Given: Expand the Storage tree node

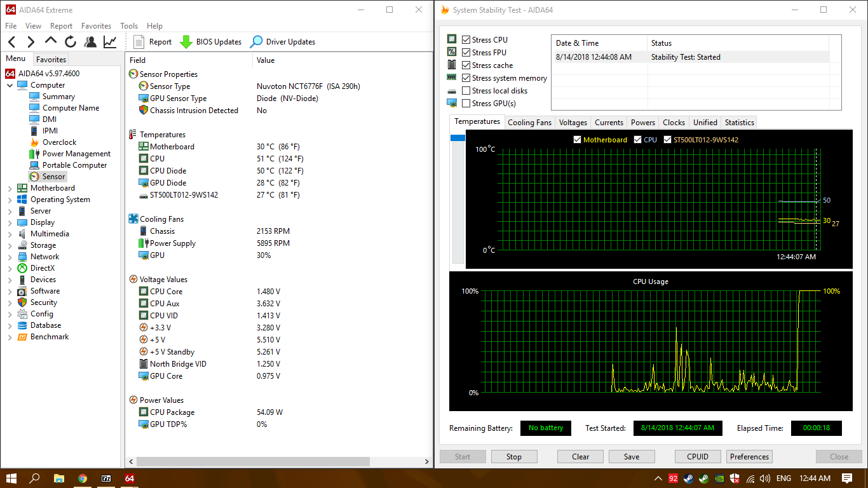Looking at the screenshot, I should pyautogui.click(x=10, y=245).
